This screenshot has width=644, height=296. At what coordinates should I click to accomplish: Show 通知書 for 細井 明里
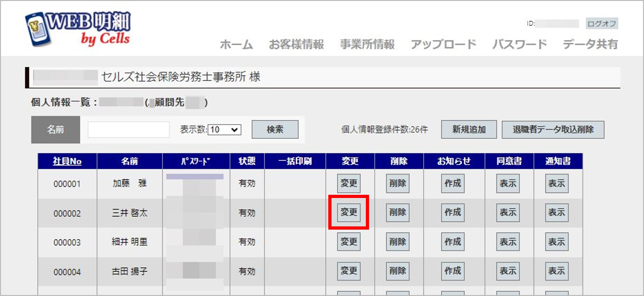pyautogui.click(x=557, y=242)
